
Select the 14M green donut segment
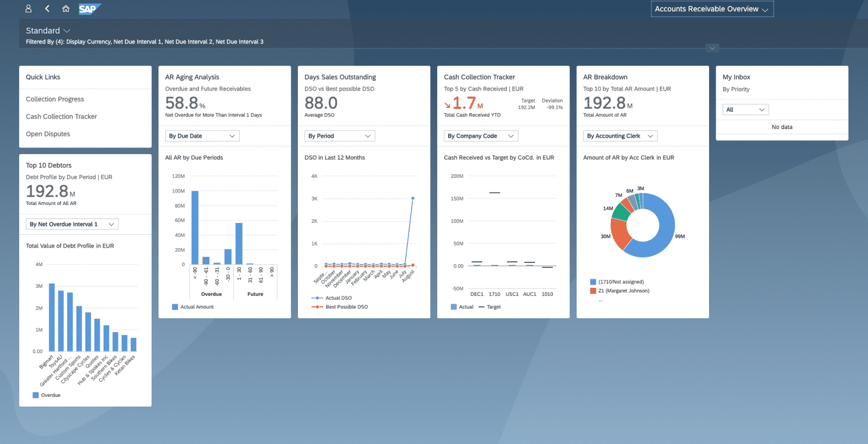pyautogui.click(x=621, y=212)
